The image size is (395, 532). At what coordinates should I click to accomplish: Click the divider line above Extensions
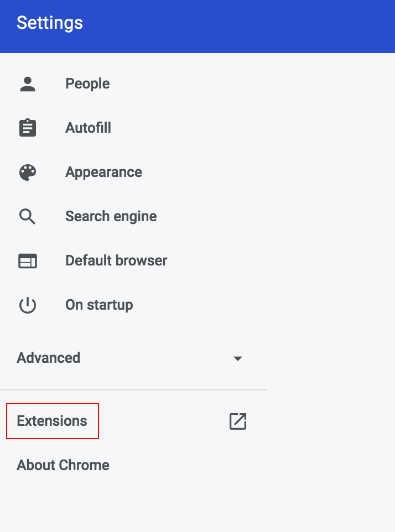click(x=133, y=390)
